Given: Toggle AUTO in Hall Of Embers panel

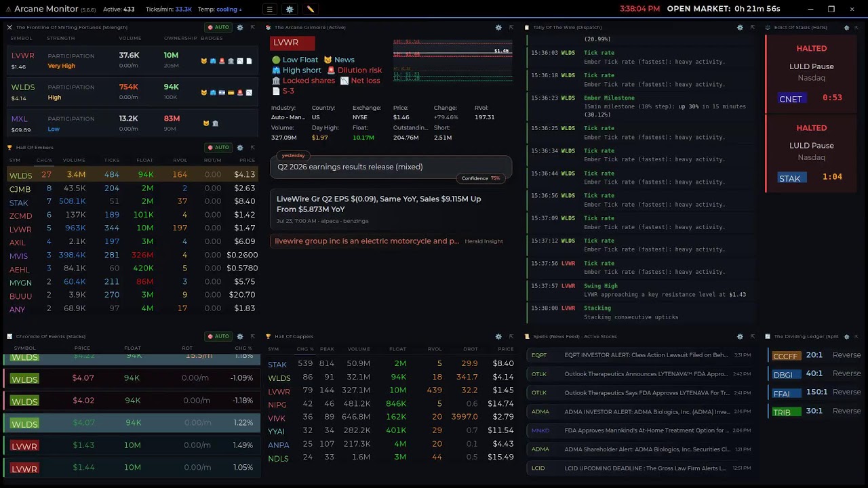Looking at the screenshot, I should pos(218,148).
